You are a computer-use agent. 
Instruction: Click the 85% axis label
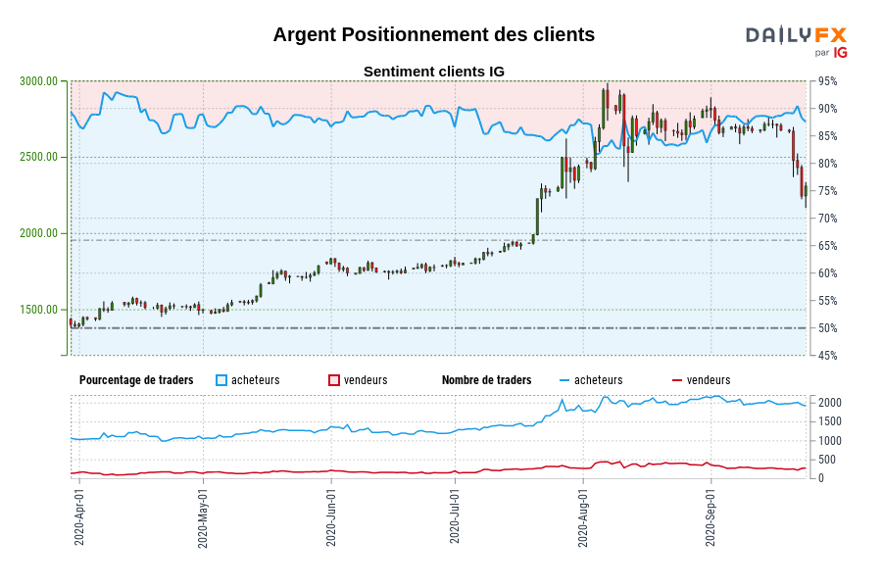(x=827, y=136)
